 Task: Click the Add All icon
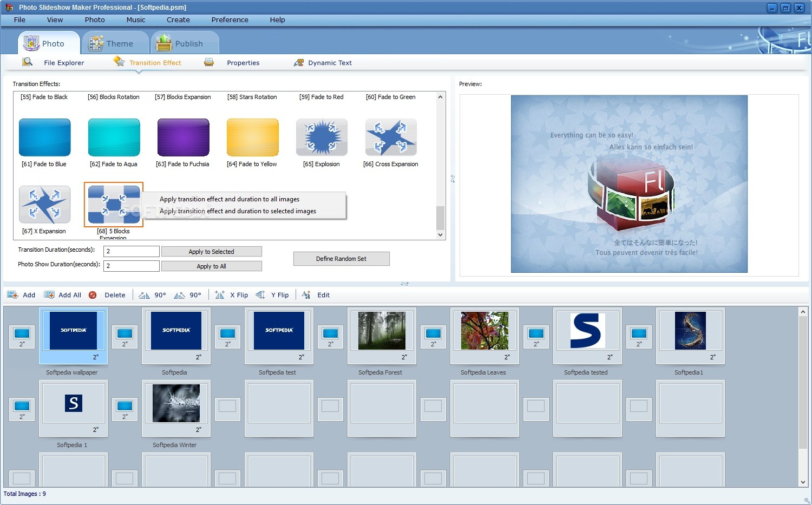pos(49,295)
